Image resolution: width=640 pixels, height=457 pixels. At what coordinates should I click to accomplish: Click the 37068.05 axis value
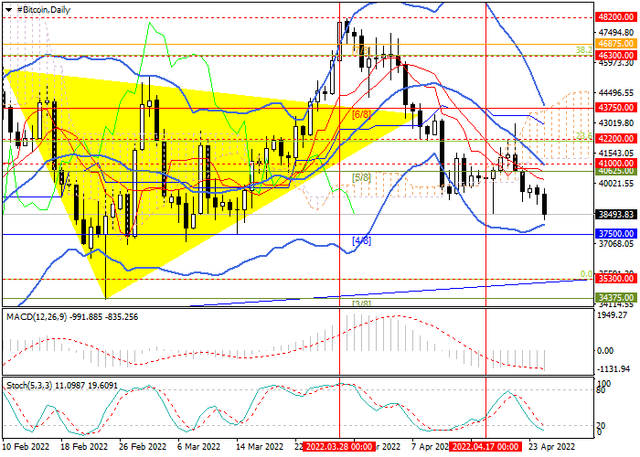[616, 244]
